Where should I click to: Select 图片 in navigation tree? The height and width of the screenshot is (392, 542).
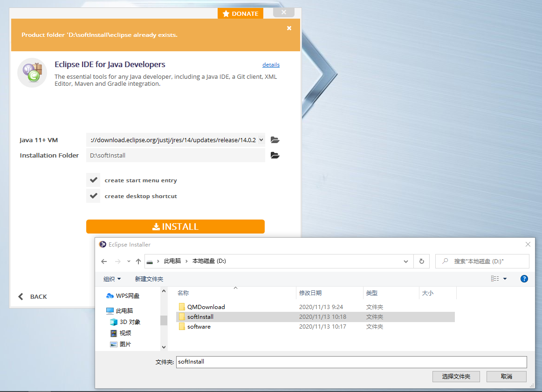tap(121, 344)
